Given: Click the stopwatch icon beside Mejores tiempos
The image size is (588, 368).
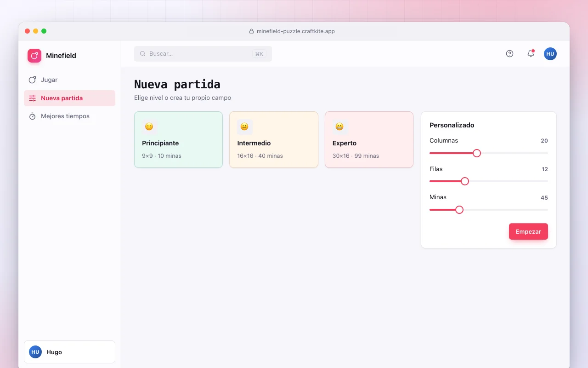Looking at the screenshot, I should tap(32, 116).
